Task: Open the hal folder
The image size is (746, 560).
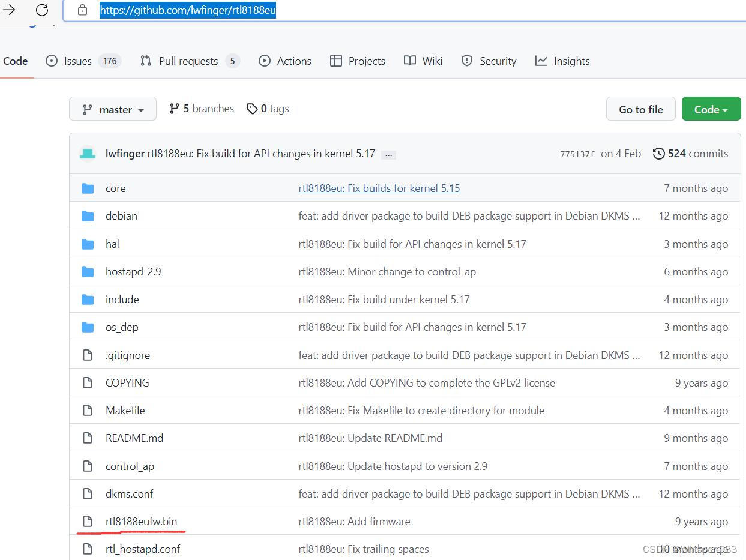Action: tap(112, 244)
